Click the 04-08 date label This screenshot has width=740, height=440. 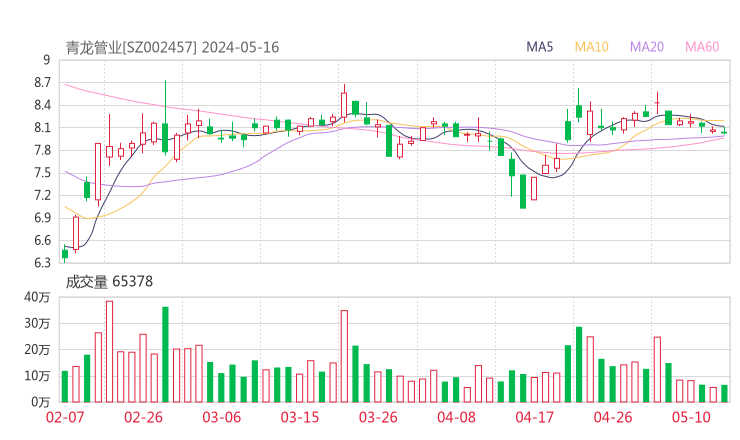pos(456,417)
